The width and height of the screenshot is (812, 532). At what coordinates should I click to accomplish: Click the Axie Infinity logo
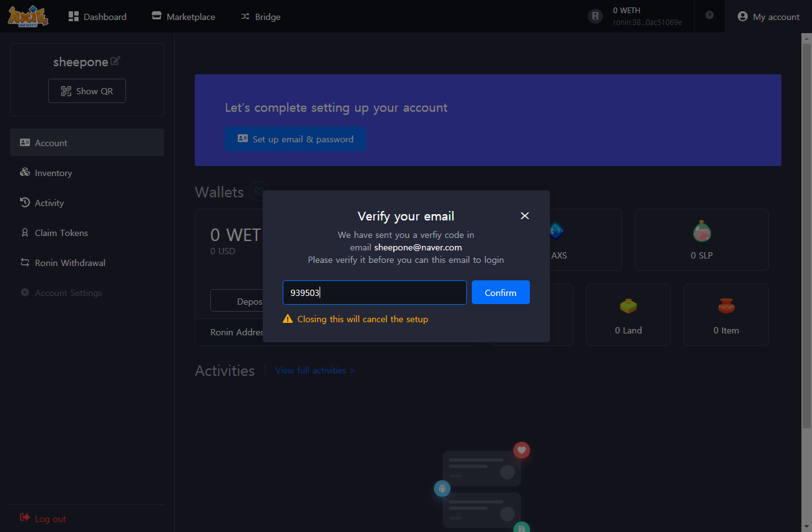28,16
